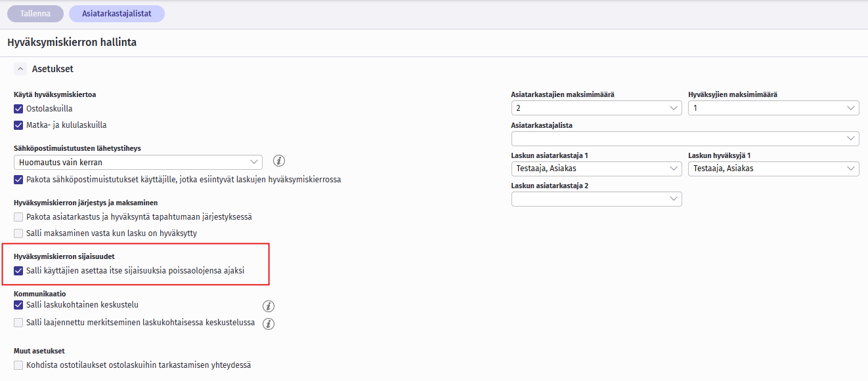Enable Pakota asiatarkastus ja hyväksyntä järjestyksessä
This screenshot has width=868, height=381.
point(18,217)
